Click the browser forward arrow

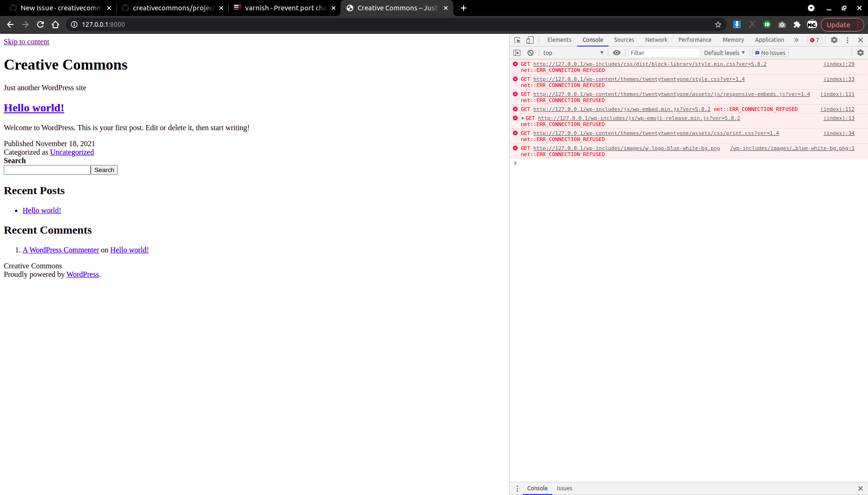[x=25, y=24]
